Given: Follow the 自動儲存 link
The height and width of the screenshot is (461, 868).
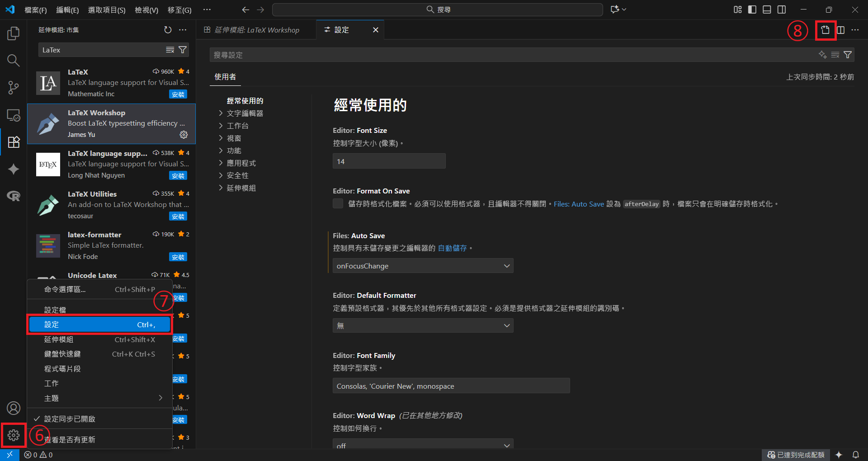Looking at the screenshot, I should coord(452,248).
